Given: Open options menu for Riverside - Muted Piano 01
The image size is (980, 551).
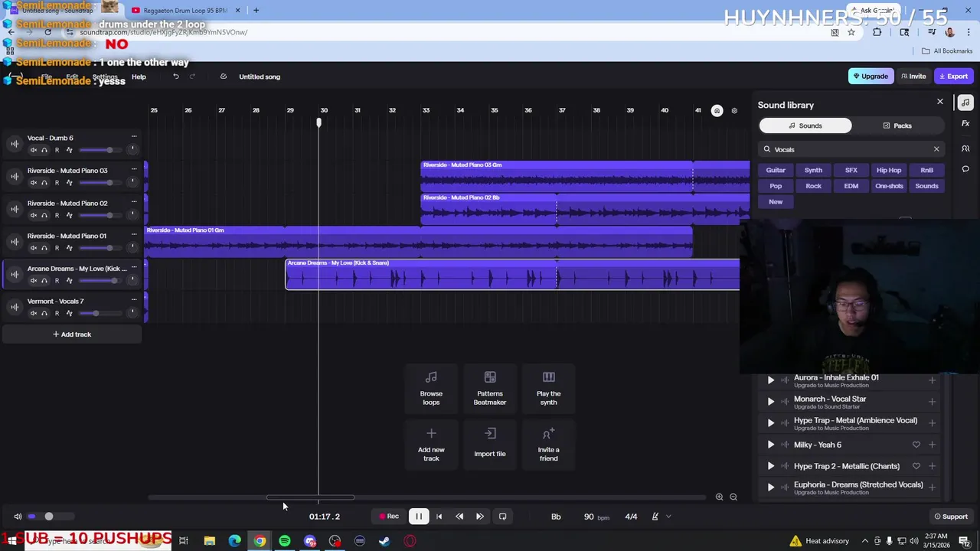Looking at the screenshot, I should (134, 236).
